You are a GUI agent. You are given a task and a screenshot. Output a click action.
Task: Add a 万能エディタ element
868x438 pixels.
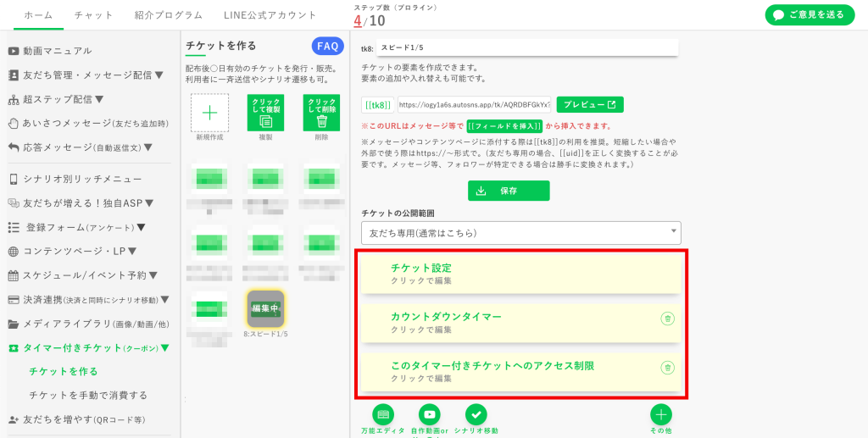click(x=383, y=414)
